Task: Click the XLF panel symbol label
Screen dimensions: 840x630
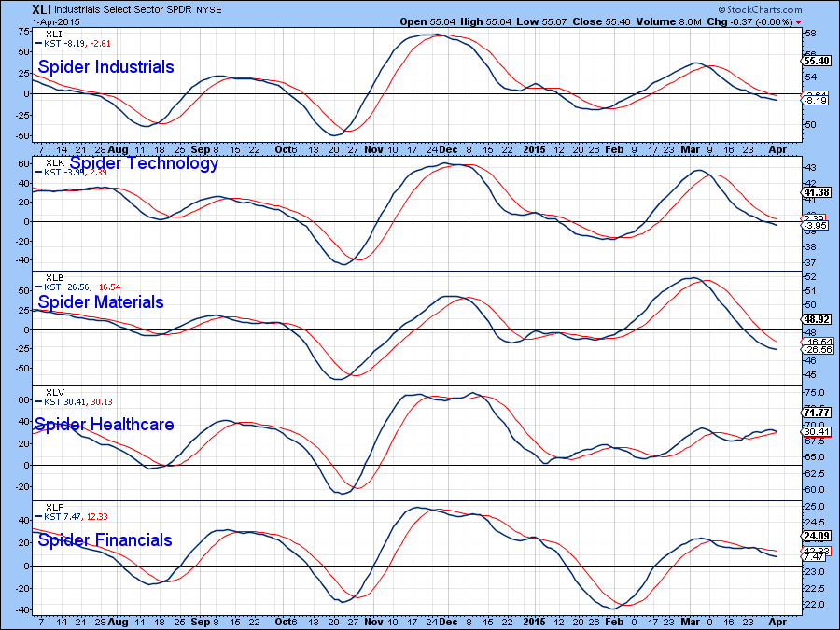Action: [x=55, y=507]
